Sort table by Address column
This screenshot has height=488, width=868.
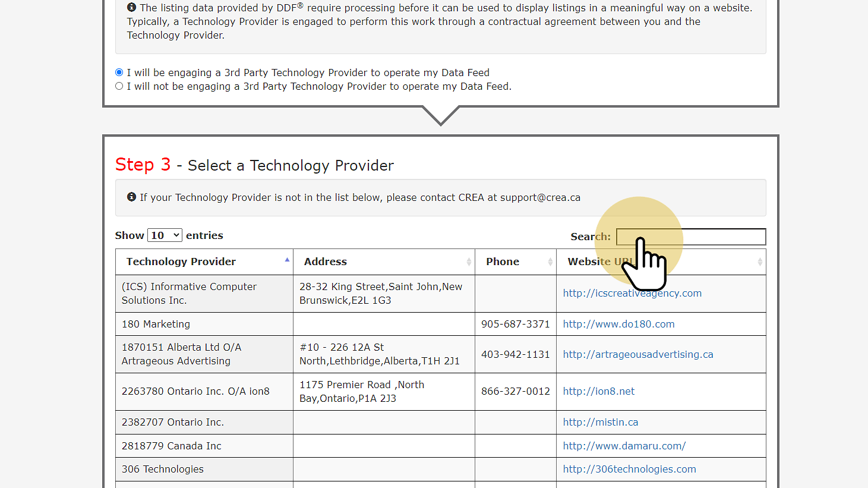[x=384, y=262]
